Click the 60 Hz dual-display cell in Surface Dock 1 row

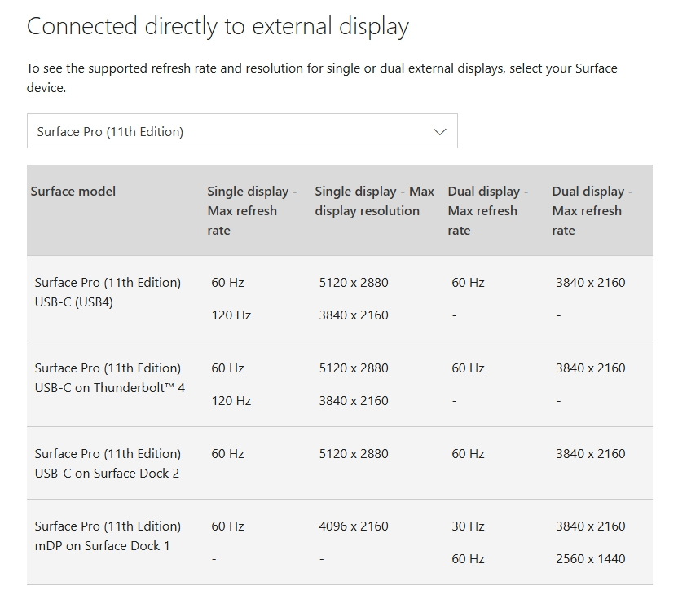pyautogui.click(x=468, y=559)
